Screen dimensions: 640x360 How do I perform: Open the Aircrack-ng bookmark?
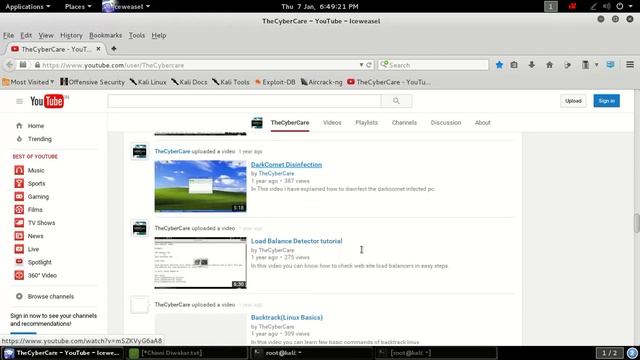pos(322,82)
